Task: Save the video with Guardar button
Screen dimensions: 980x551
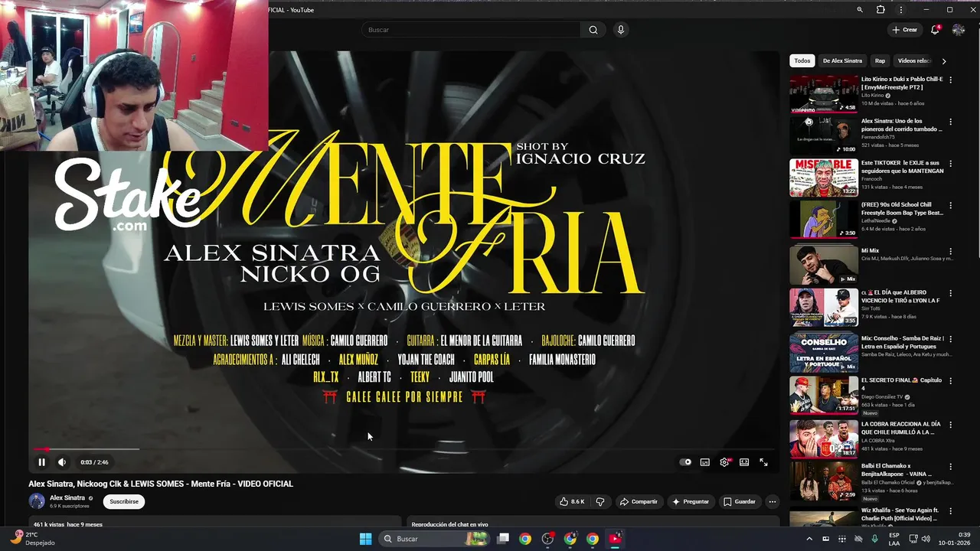Action: tap(740, 502)
